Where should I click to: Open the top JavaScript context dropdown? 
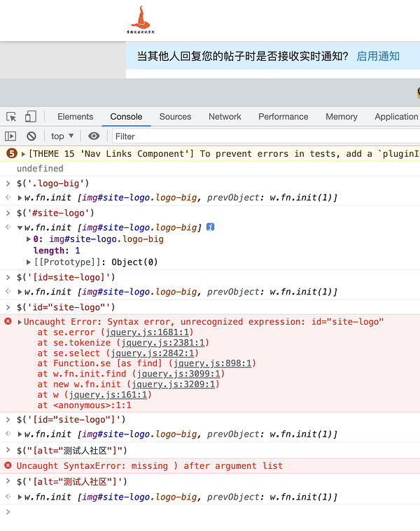click(x=62, y=136)
